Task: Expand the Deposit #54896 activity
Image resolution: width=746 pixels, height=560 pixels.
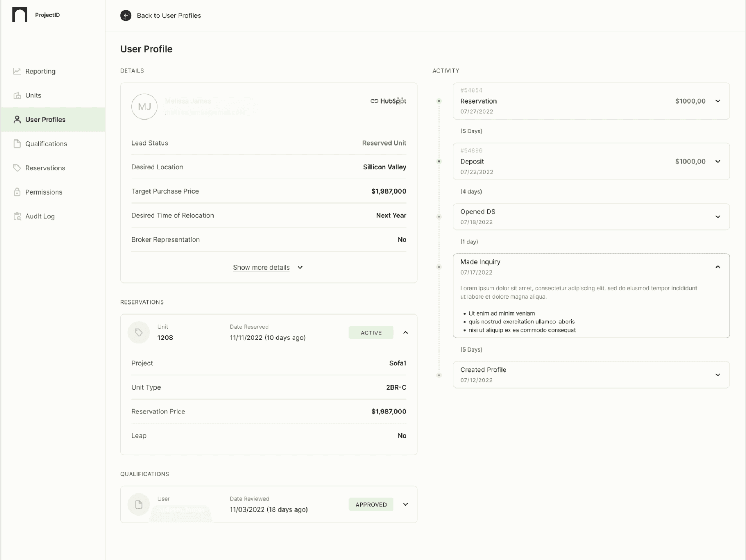Action: (x=718, y=162)
